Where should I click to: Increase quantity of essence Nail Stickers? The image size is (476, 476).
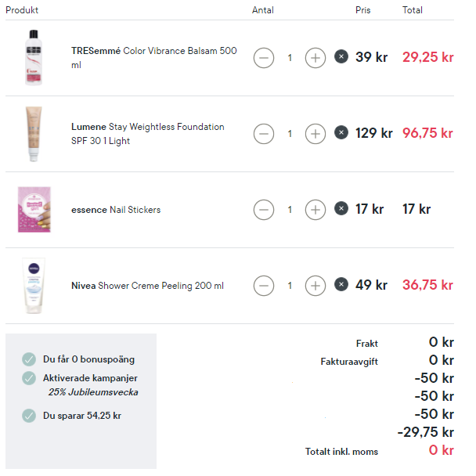(x=315, y=210)
